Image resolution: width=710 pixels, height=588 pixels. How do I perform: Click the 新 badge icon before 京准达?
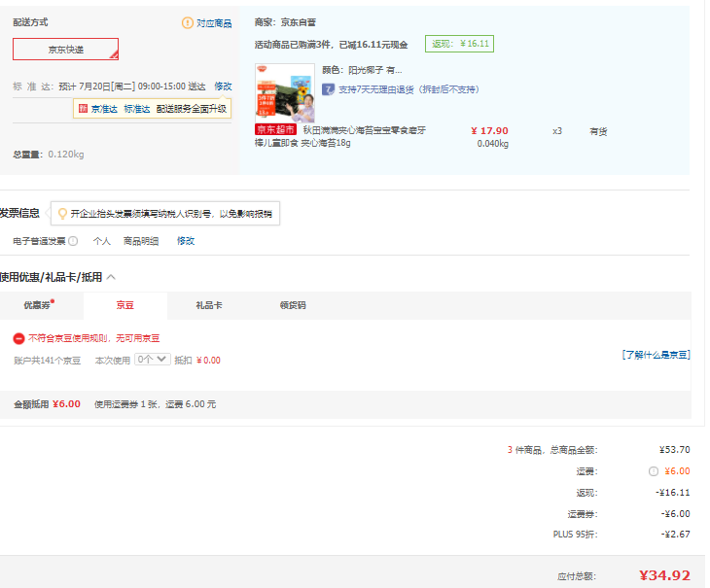click(83, 109)
